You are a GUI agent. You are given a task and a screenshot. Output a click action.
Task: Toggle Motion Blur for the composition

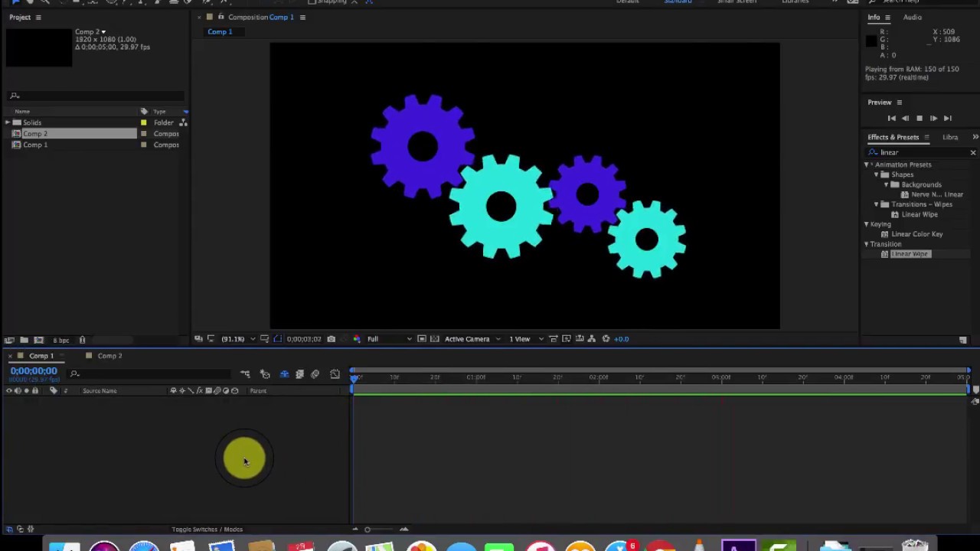315,374
